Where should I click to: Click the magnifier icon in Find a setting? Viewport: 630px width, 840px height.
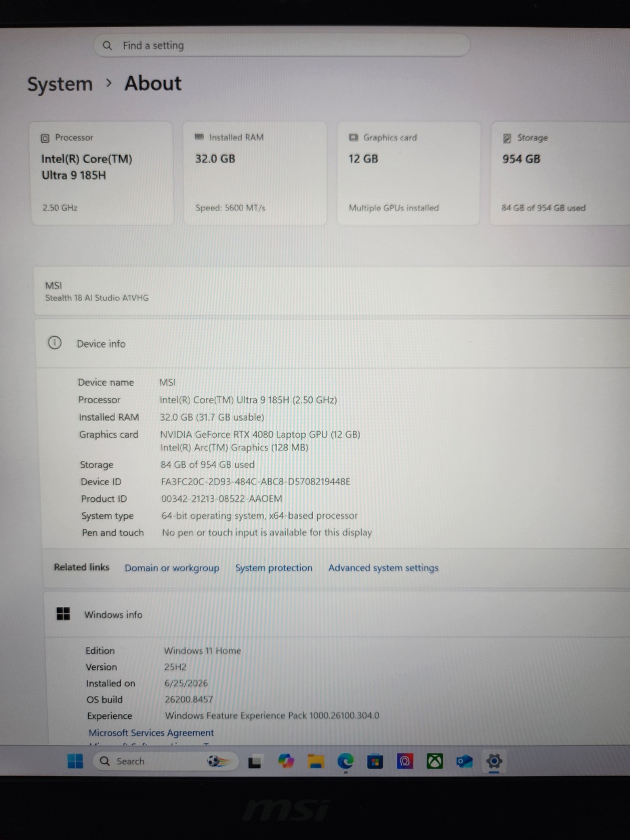(107, 46)
